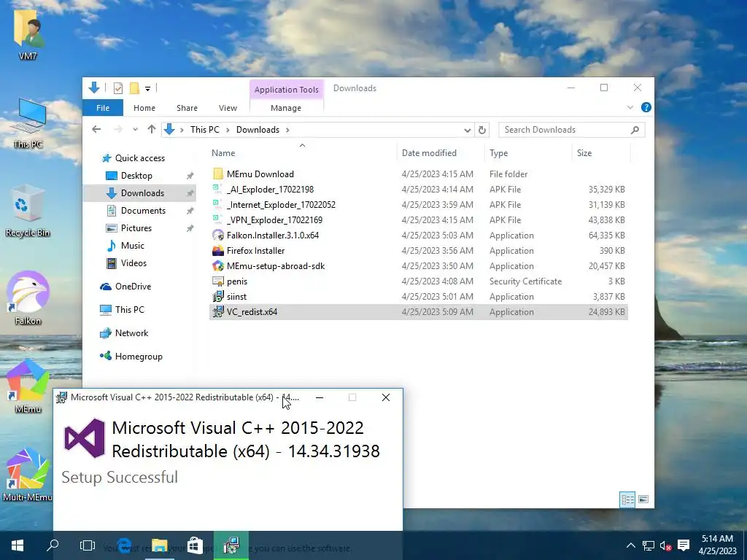Sort files by Date modified column
The width and height of the screenshot is (747, 560).
[441, 153]
